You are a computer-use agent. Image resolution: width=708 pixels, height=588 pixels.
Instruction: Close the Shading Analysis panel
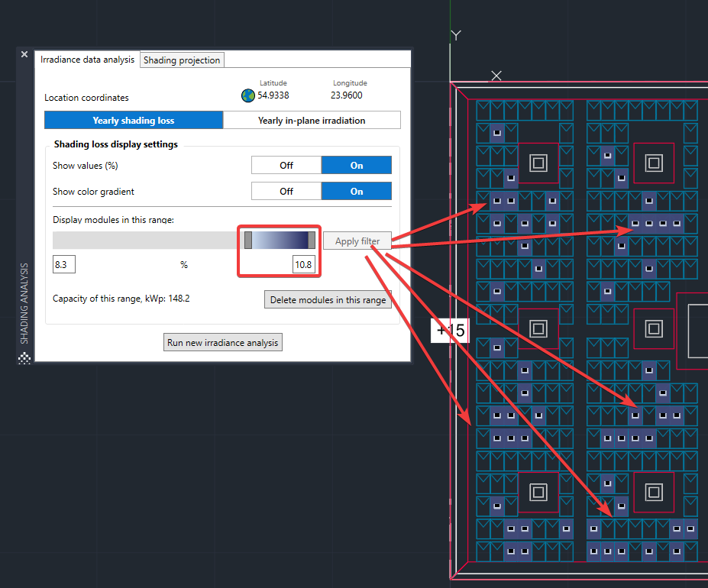[24, 54]
